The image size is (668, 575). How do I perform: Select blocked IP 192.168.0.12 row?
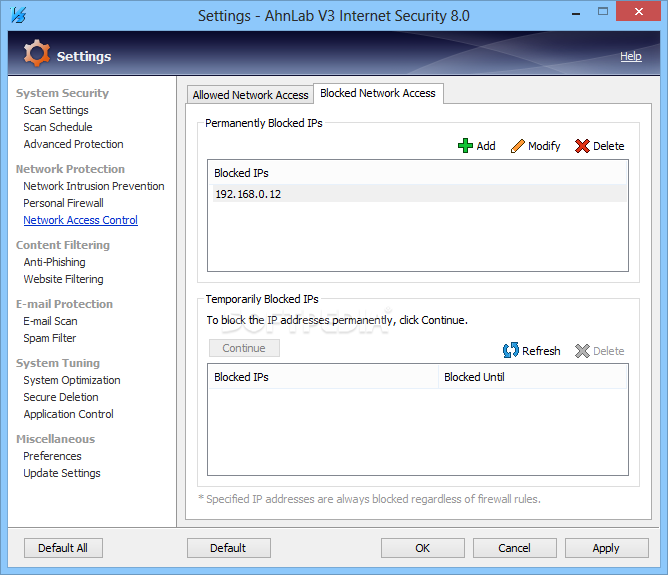point(419,194)
